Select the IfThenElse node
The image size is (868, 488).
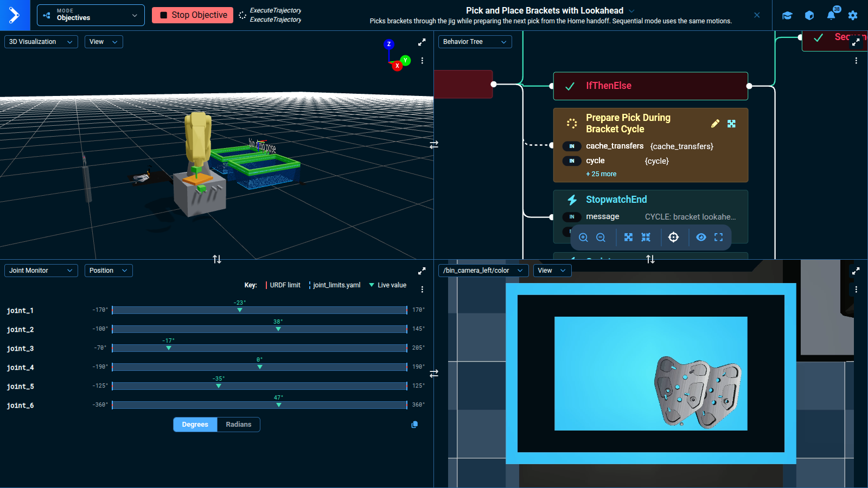(x=650, y=86)
